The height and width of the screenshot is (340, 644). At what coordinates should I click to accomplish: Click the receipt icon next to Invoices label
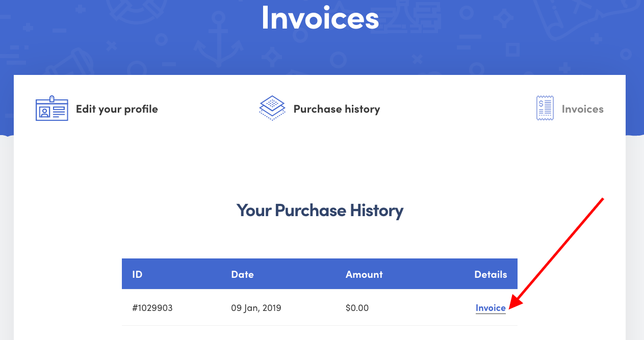click(545, 108)
